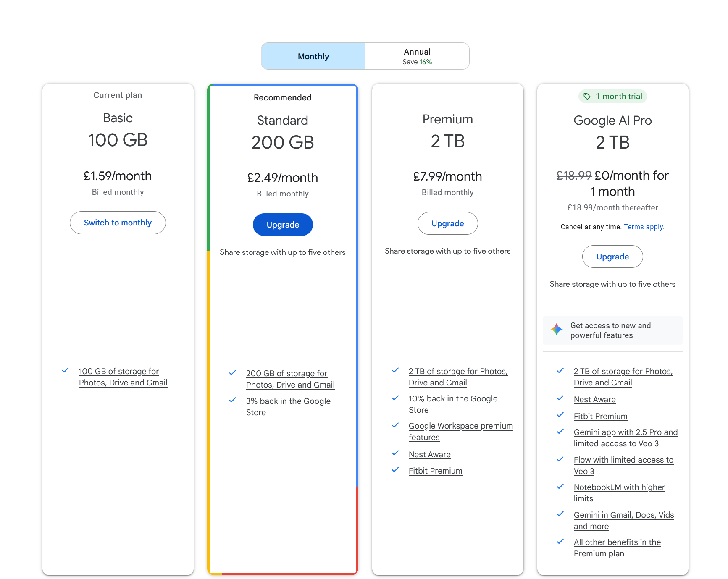Image resolution: width=728 pixels, height=579 pixels.
Task: Click checkmark beside All other benefits
Action: (560, 541)
